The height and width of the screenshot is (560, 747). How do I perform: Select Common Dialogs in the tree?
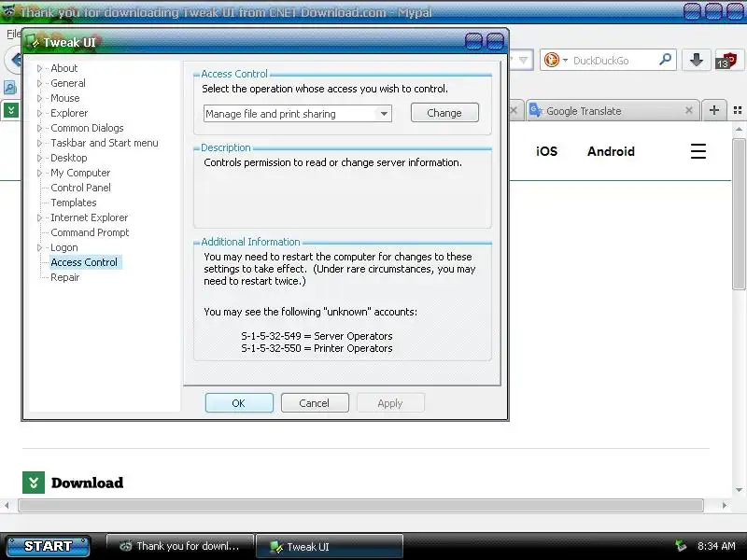coord(87,128)
